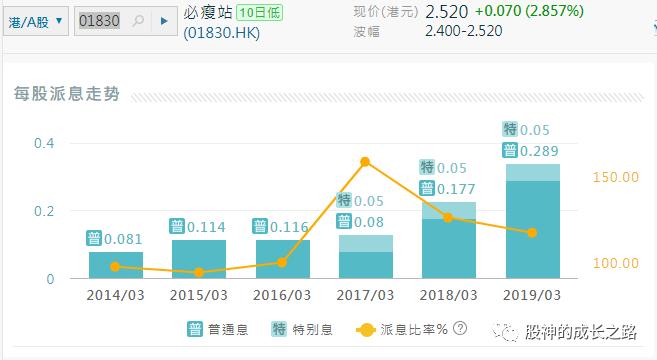Click the 2016/03 payout ratio point
The image size is (657, 360).
coord(282,262)
